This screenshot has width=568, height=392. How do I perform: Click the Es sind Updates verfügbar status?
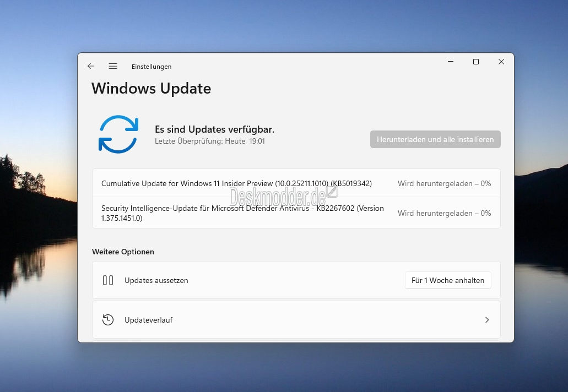pos(214,129)
